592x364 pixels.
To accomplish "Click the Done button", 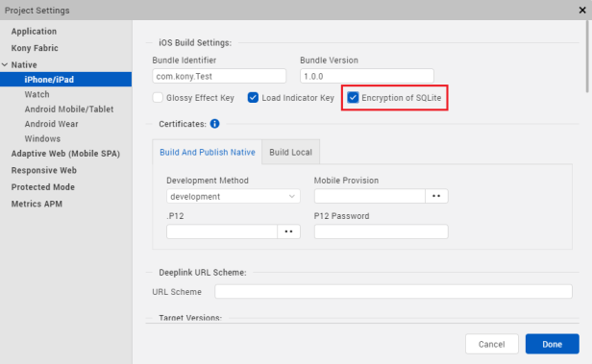I will pos(552,344).
